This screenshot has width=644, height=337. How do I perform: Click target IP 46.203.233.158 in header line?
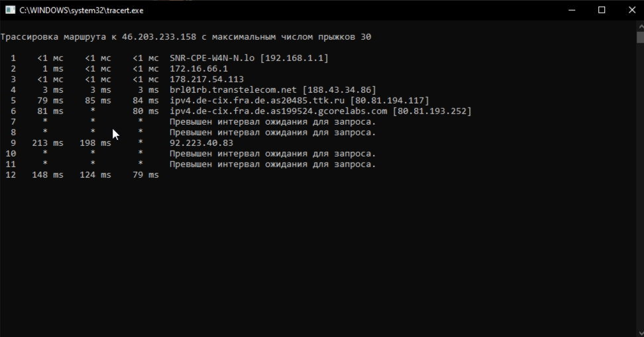click(x=159, y=37)
